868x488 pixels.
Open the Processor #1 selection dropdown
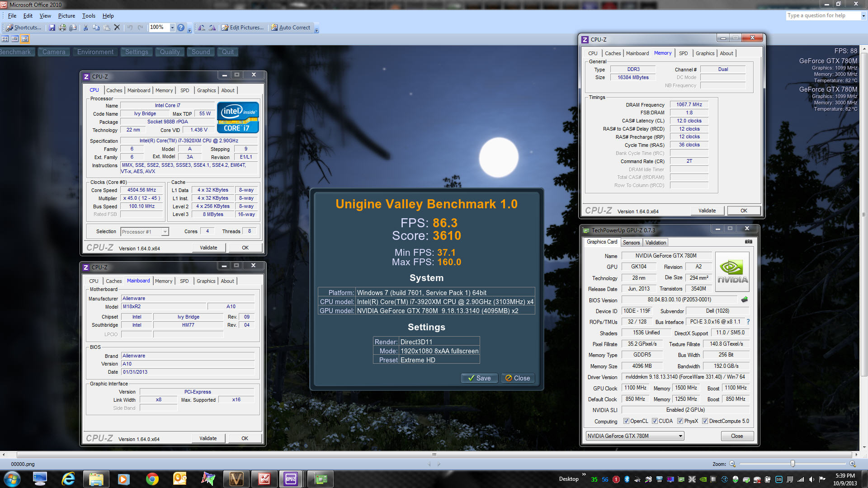165,232
